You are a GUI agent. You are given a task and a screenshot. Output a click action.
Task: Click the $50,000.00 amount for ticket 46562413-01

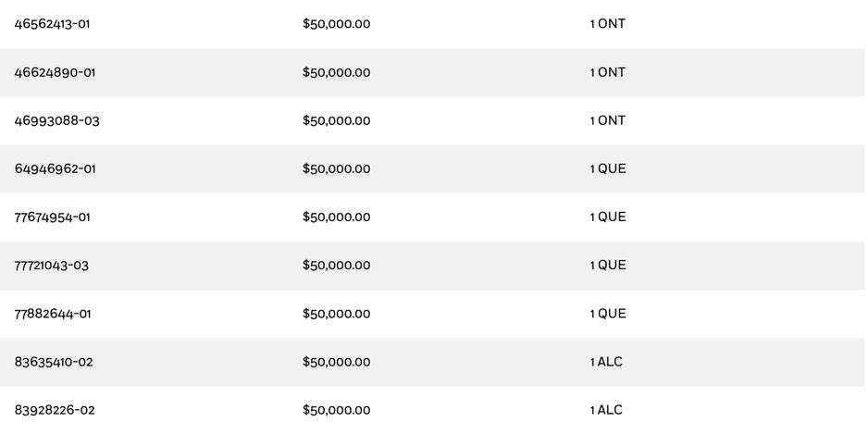pyautogui.click(x=336, y=24)
